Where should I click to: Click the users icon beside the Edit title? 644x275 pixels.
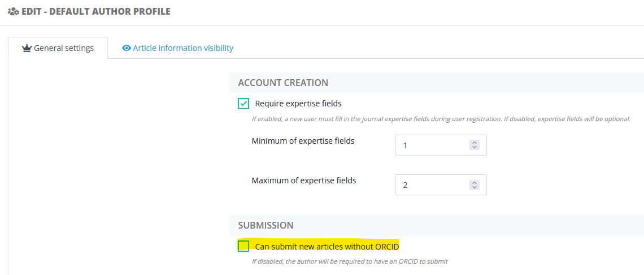coord(12,11)
